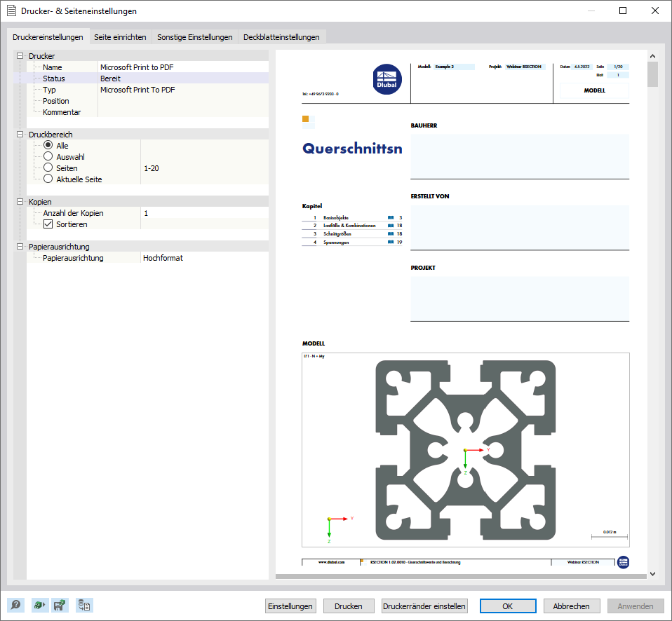Click the Querschnittsn title in preview
This screenshot has height=621, width=672.
(352, 148)
